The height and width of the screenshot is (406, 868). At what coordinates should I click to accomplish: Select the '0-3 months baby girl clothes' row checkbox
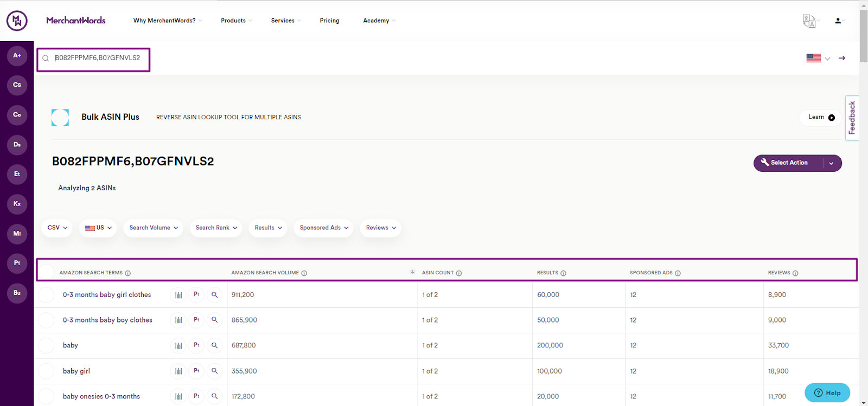click(x=46, y=295)
